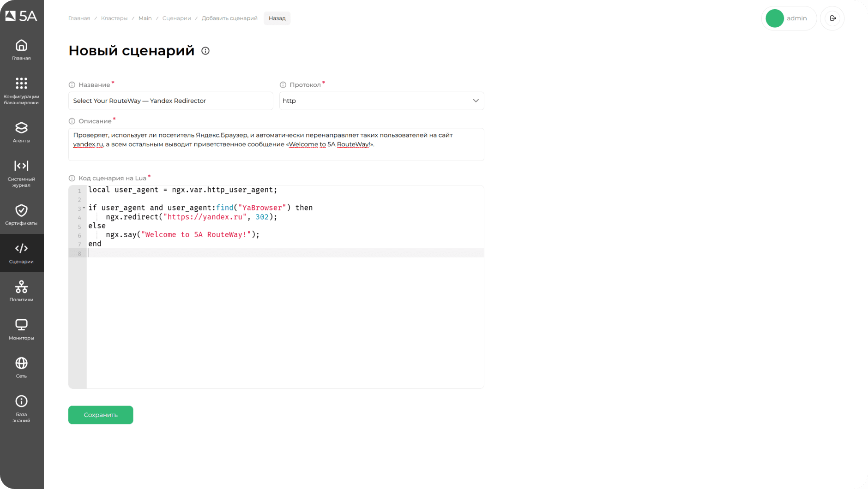The width and height of the screenshot is (868, 489).
Task: Click inside the Описание text area
Action: [x=276, y=144]
